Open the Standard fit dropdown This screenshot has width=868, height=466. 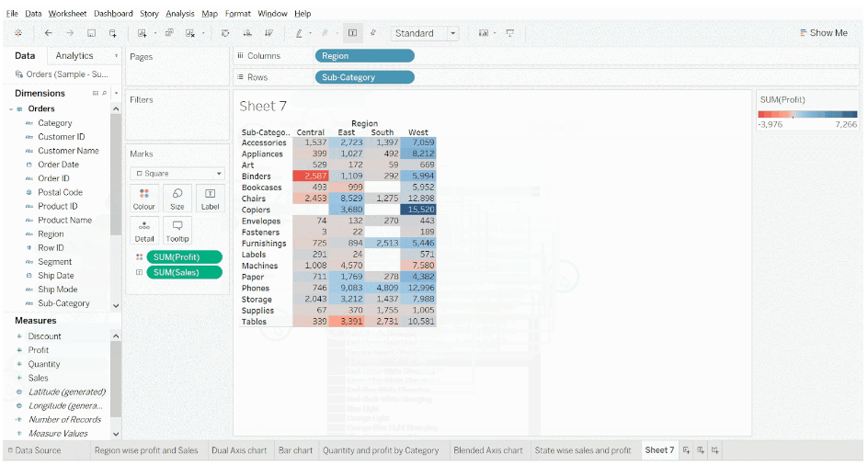point(425,33)
